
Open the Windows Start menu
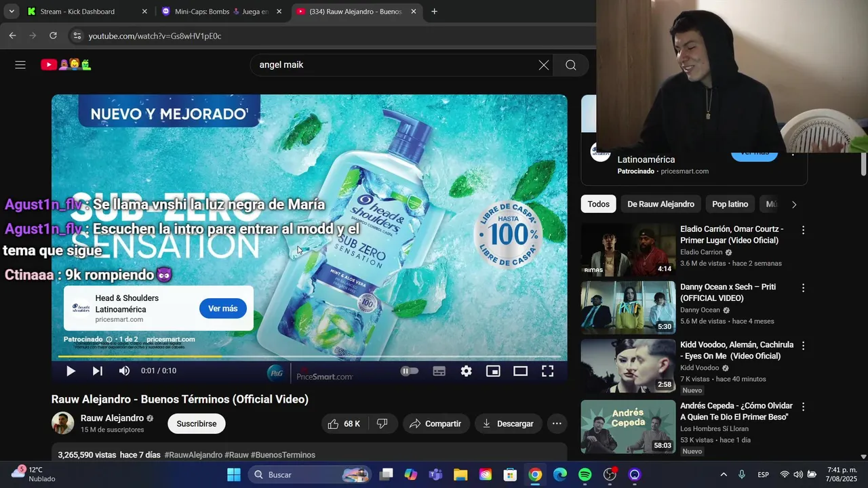point(233,474)
